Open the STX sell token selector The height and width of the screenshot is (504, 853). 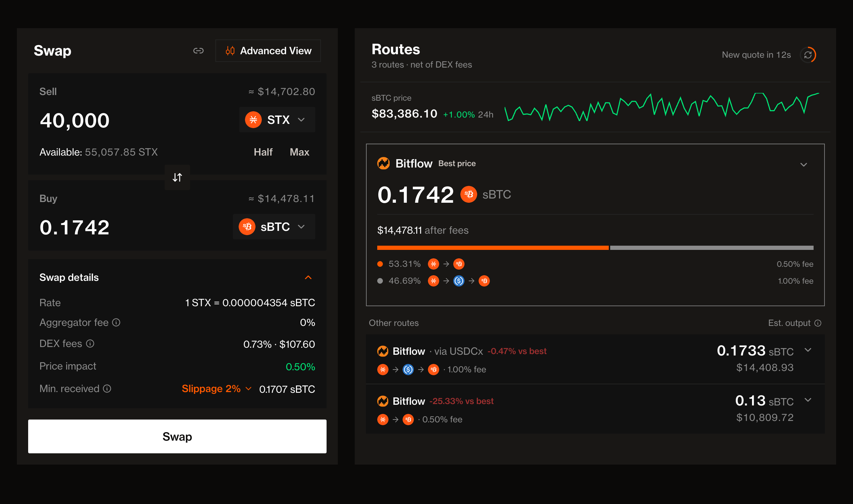277,120
